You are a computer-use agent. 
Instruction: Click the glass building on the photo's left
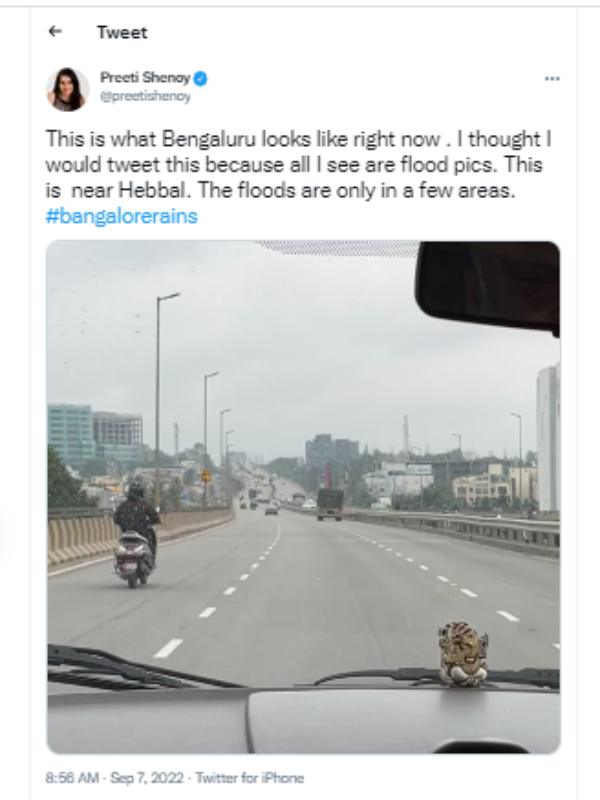(71, 433)
